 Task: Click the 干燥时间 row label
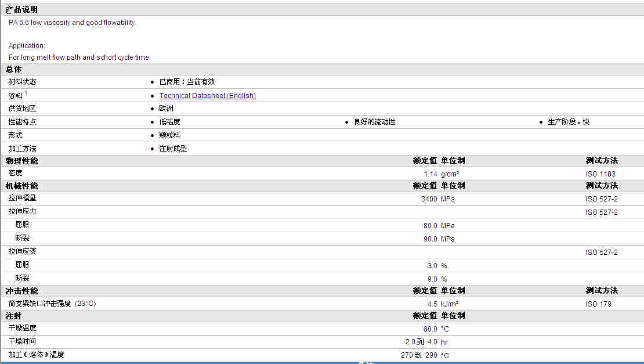coord(22,341)
